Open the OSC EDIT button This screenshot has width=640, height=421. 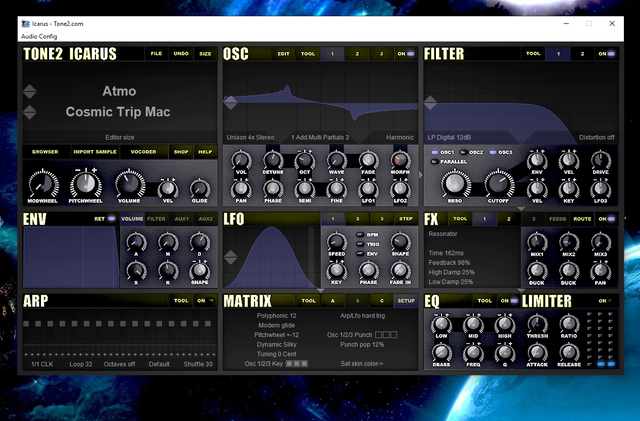[284, 53]
